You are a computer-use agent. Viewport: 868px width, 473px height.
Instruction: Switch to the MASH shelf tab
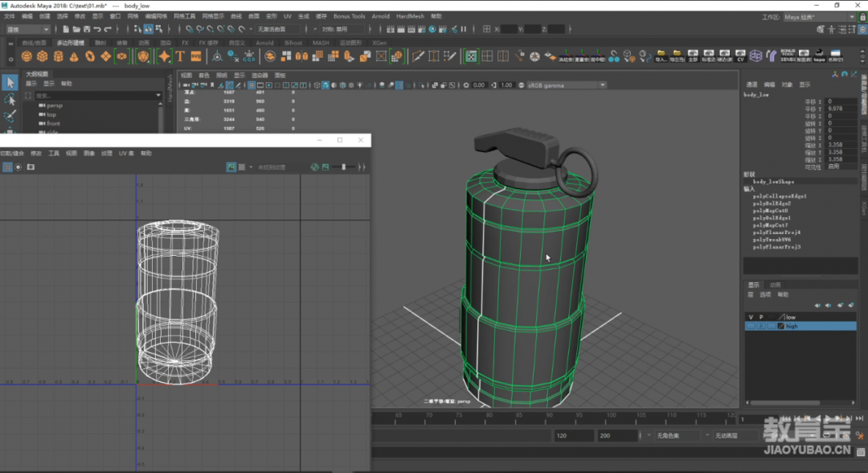[321, 43]
